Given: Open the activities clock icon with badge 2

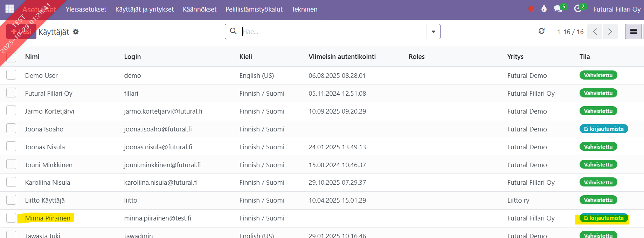Looking at the screenshot, I should [578, 9].
